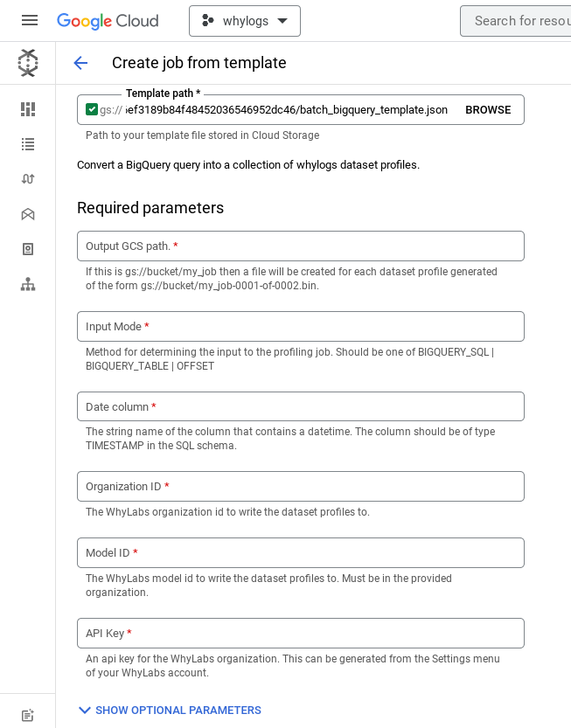Open the navigation menu
Image resolution: width=571 pixels, height=728 pixels.
tap(29, 20)
